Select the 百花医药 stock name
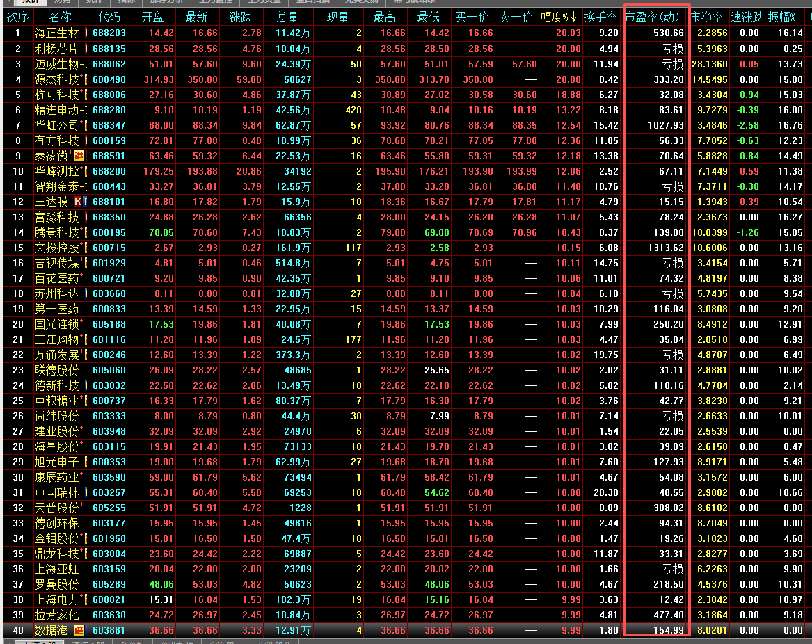 (57, 278)
